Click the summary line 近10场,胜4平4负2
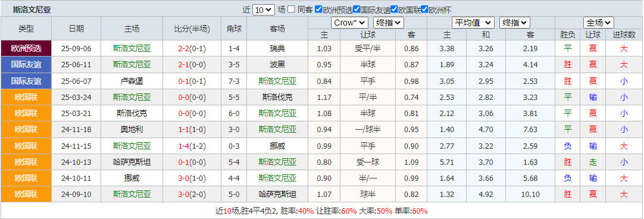 click(247, 211)
